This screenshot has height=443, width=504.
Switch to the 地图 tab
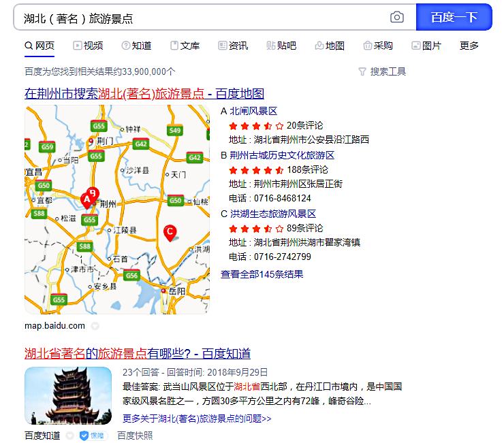click(x=330, y=46)
